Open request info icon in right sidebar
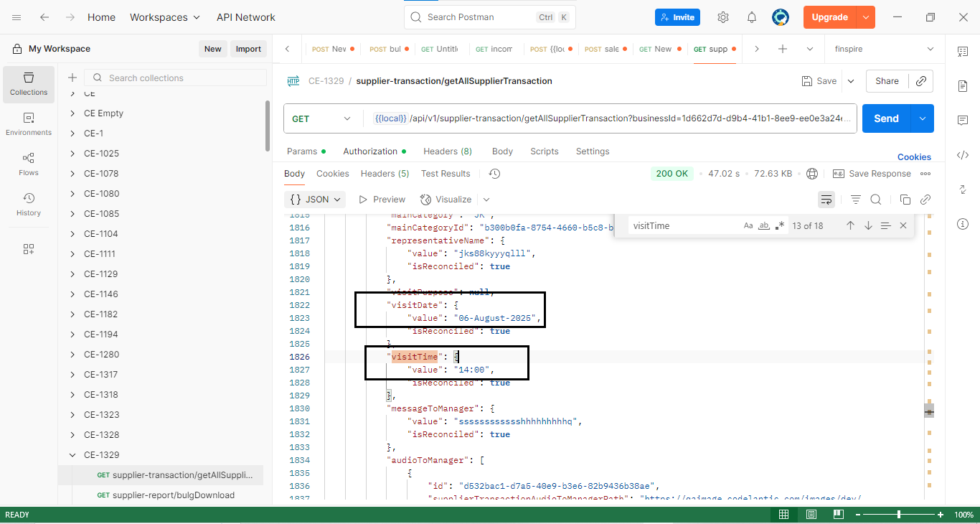Image resolution: width=980 pixels, height=524 pixels. pos(963,224)
